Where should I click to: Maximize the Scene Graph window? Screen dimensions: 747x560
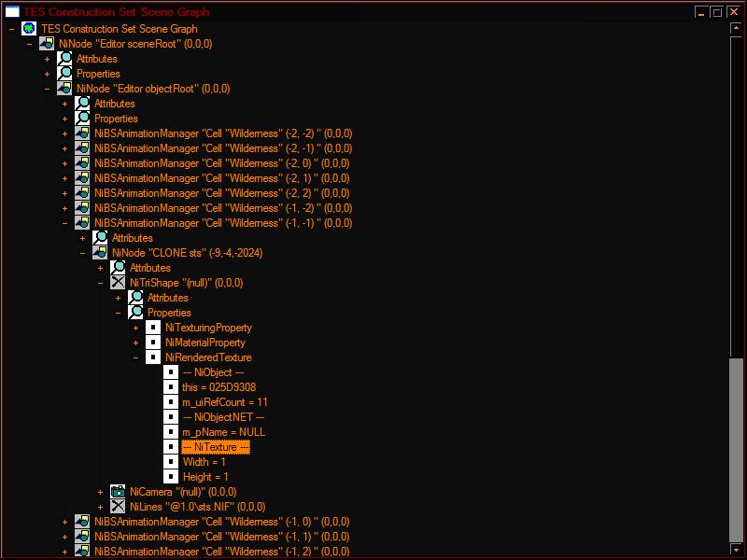point(716,12)
